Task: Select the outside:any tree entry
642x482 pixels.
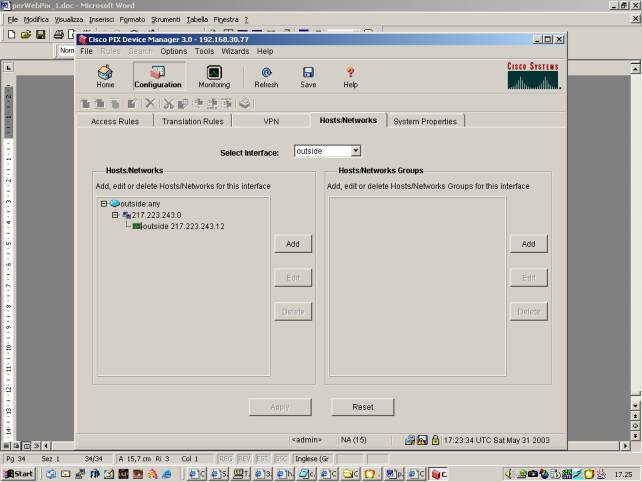Action: 140,204
